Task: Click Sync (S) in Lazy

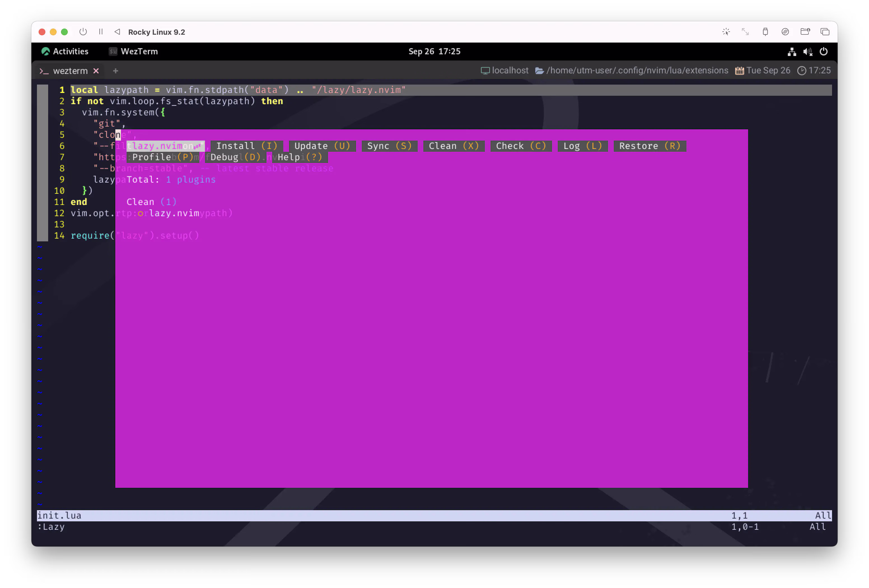Action: point(389,146)
